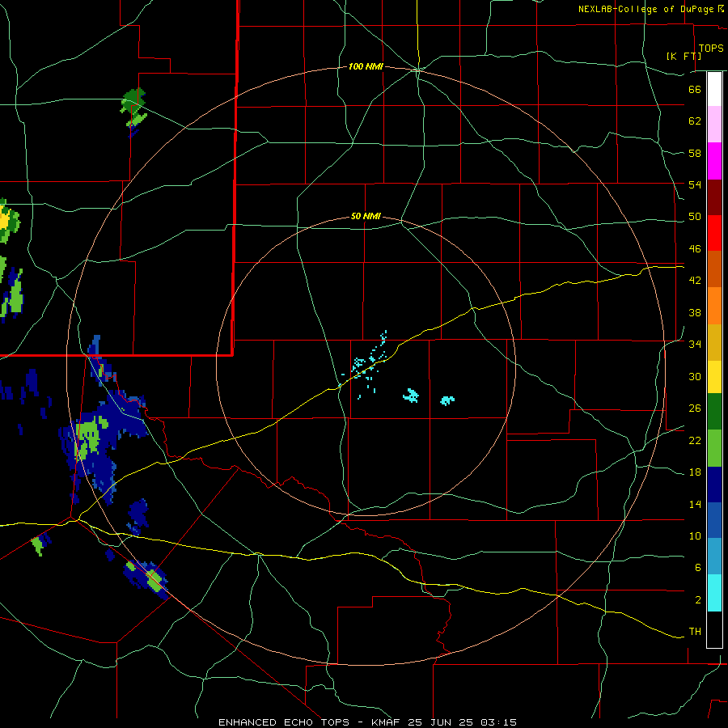The width and height of the screenshot is (728, 728).
Task: Click the "22" legend value
Action: 695,441
